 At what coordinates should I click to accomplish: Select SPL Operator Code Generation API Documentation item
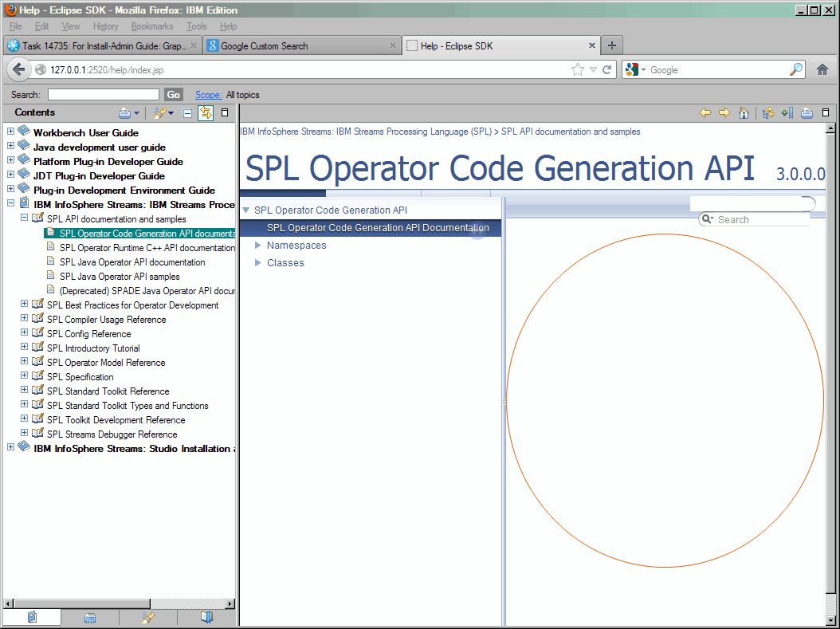[378, 228]
